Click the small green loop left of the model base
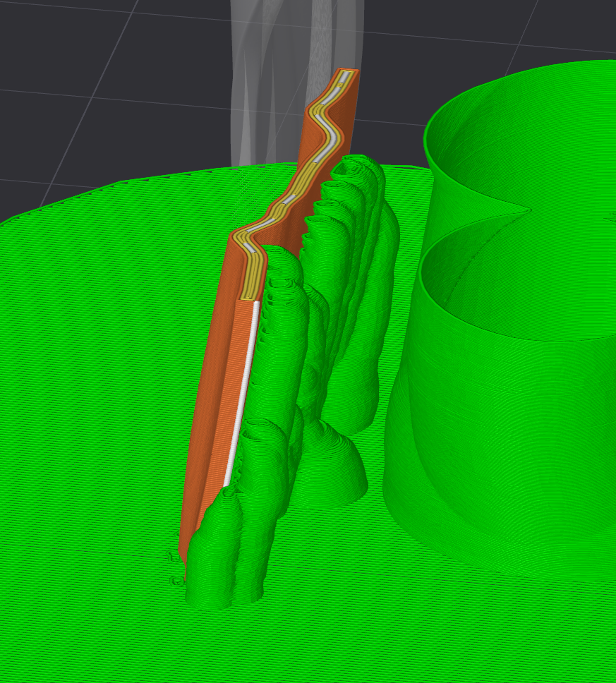The height and width of the screenshot is (683, 616). (x=176, y=581)
